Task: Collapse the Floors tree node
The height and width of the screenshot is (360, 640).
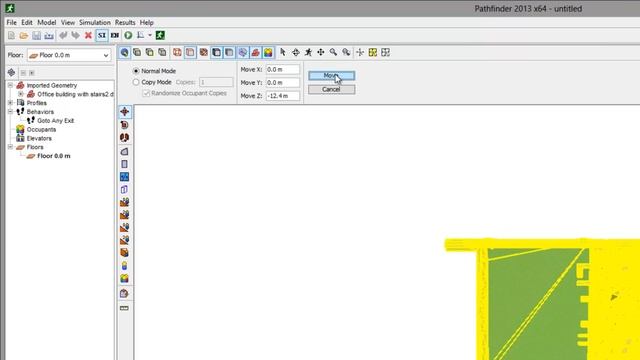Action: click(11, 147)
